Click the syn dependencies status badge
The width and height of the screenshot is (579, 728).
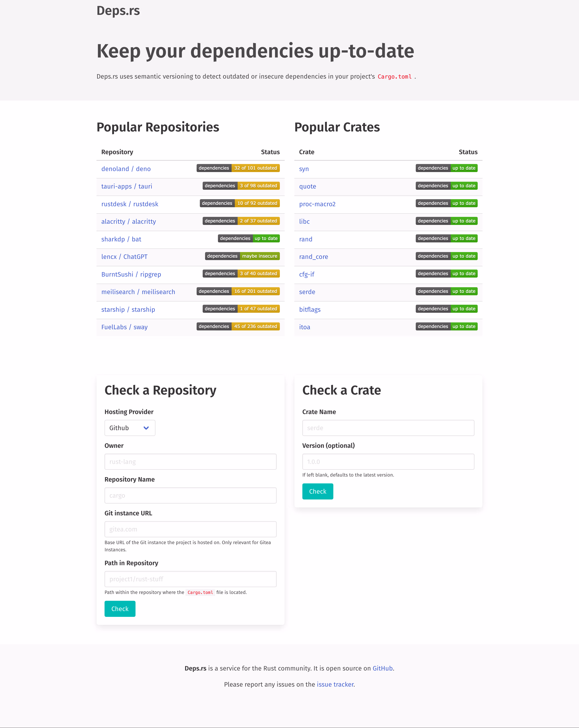click(x=447, y=168)
